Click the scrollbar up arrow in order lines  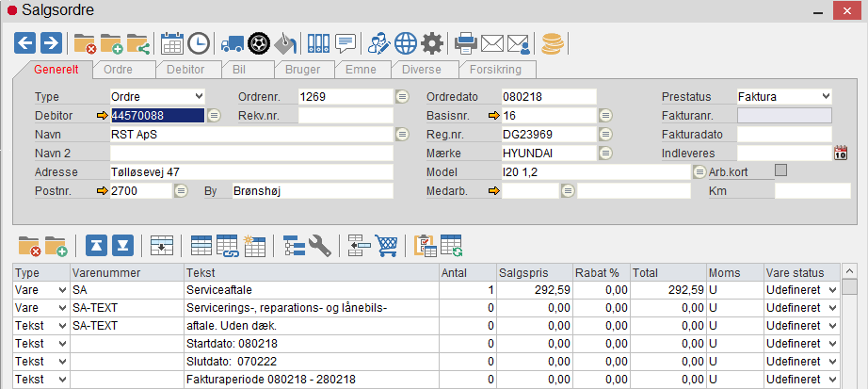tap(849, 271)
